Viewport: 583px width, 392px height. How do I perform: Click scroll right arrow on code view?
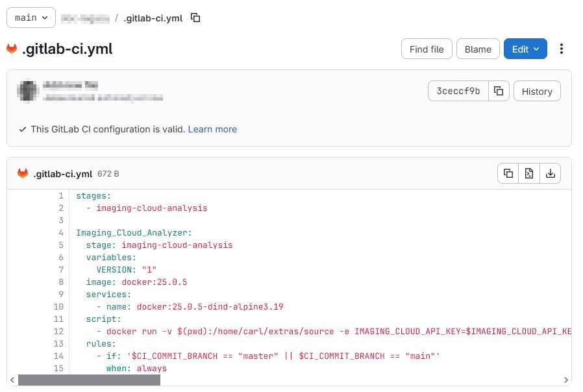(566, 380)
